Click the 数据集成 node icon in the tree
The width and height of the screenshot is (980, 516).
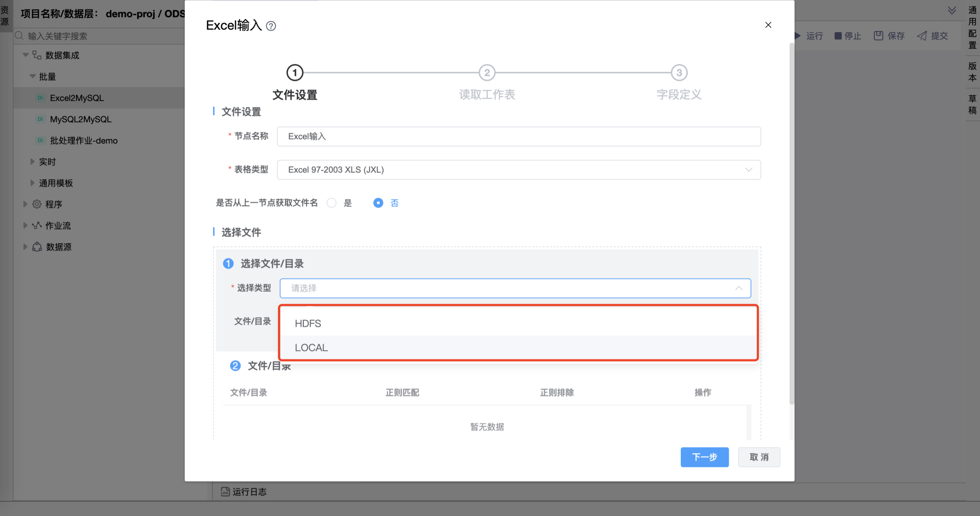[x=36, y=55]
